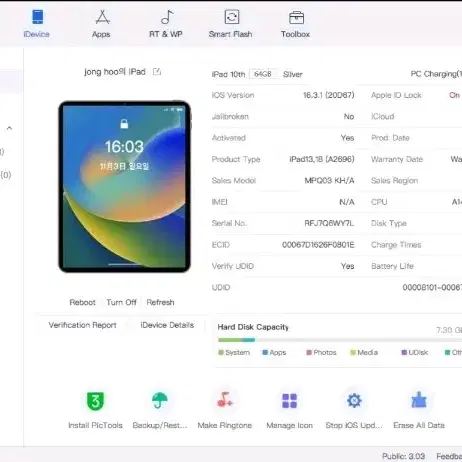This screenshot has height=462, width=462.
Task: Open the iDevice Details tab
Action: pyautogui.click(x=167, y=325)
